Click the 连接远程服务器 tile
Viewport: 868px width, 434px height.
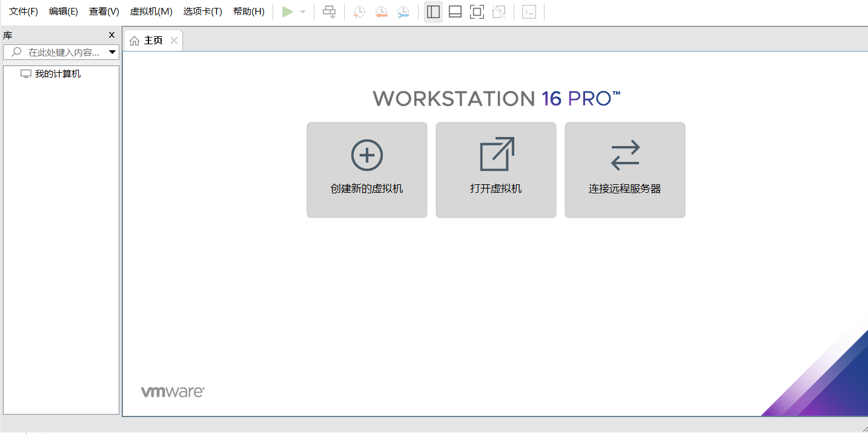pyautogui.click(x=625, y=170)
